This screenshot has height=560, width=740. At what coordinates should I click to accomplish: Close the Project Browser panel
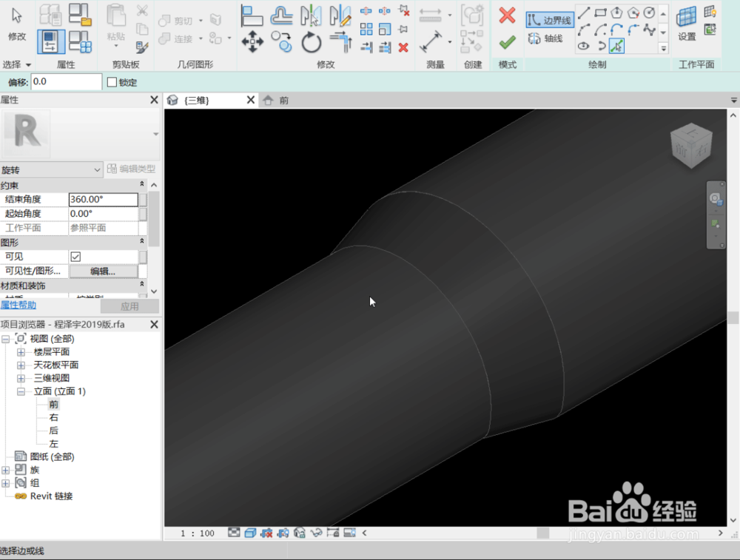154,325
